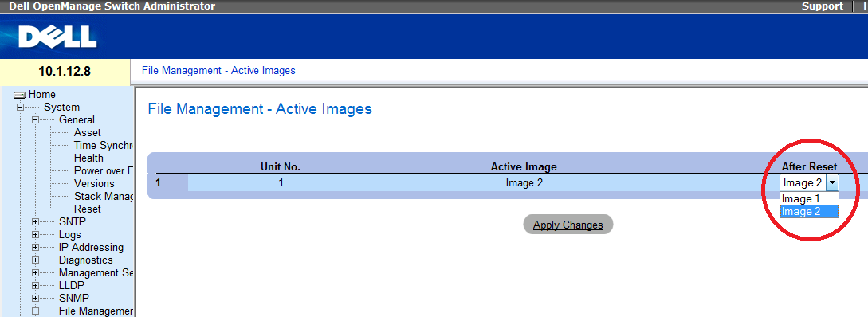Open File Management tree label
The image size is (868, 317).
96,311
